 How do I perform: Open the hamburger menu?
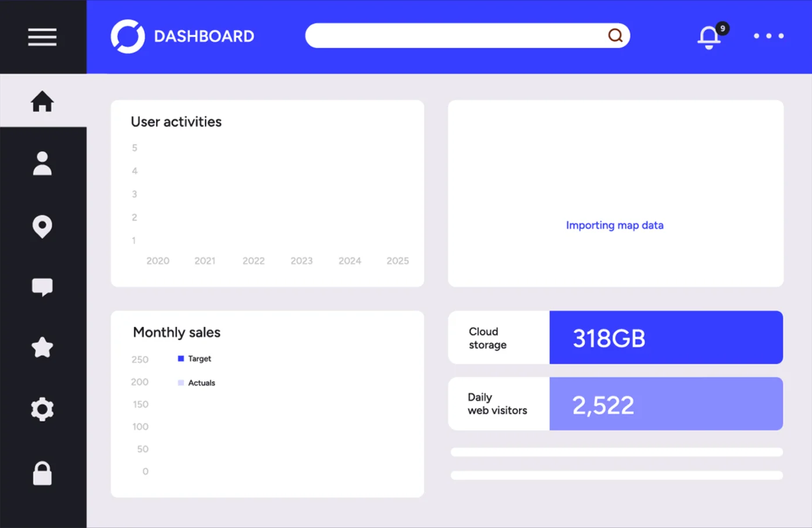(x=42, y=37)
